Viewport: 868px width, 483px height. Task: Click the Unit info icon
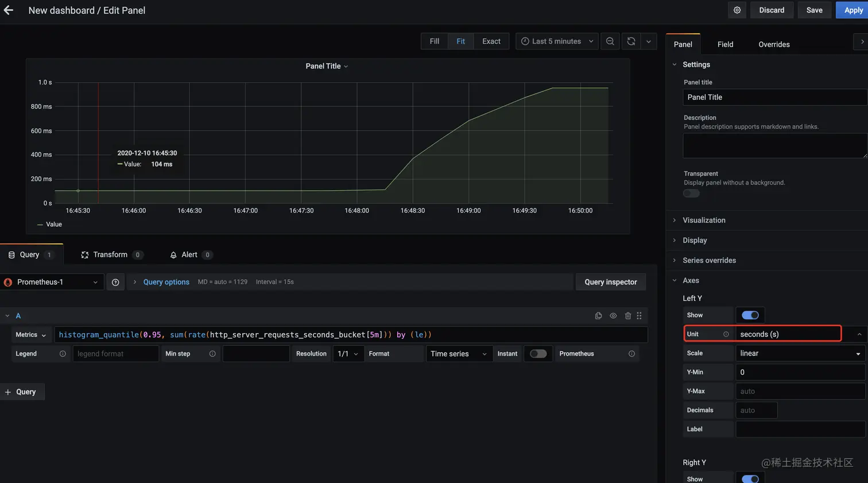(x=726, y=334)
